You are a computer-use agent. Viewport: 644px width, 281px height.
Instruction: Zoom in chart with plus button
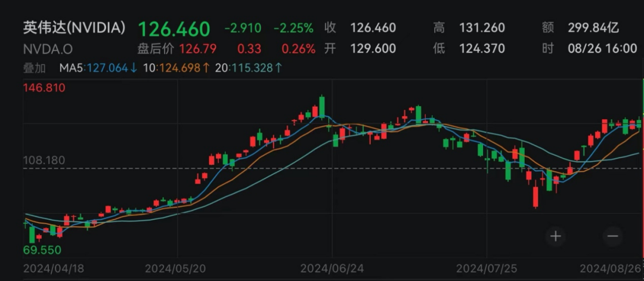click(555, 236)
